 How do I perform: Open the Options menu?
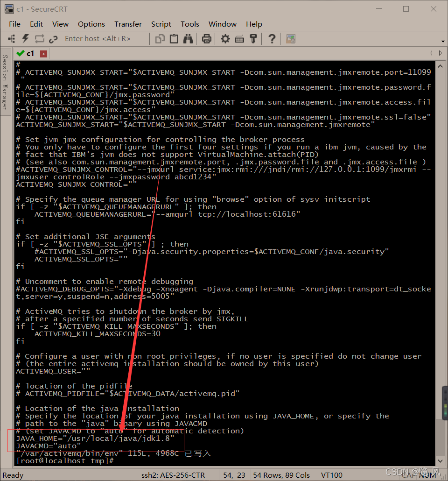(x=91, y=24)
